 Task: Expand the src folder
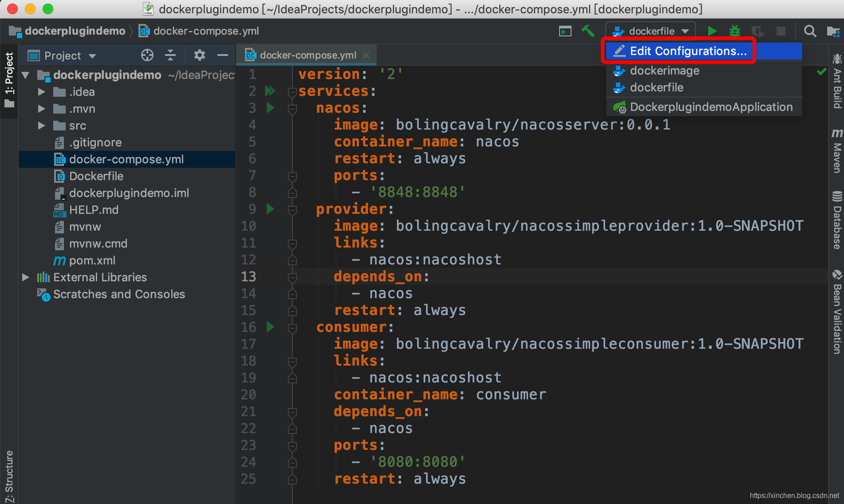(41, 126)
